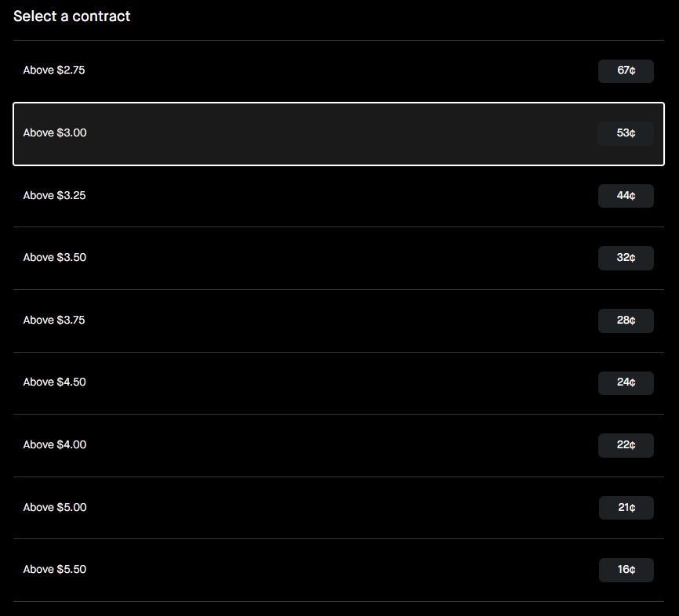Click the white-outlined selected contract box
The height and width of the screenshot is (616, 679).
point(339,134)
